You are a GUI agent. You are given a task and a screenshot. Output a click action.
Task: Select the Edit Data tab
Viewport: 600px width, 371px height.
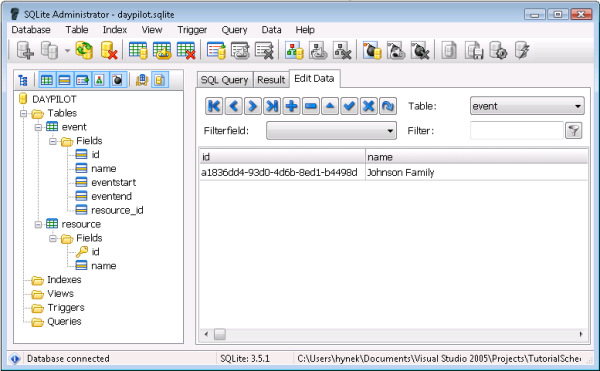pos(314,78)
